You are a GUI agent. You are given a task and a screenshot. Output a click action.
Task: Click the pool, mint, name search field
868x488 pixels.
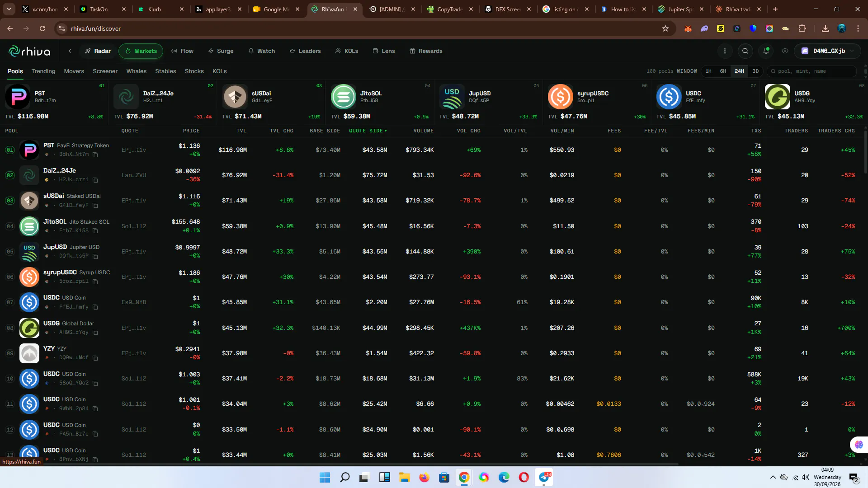(x=811, y=71)
